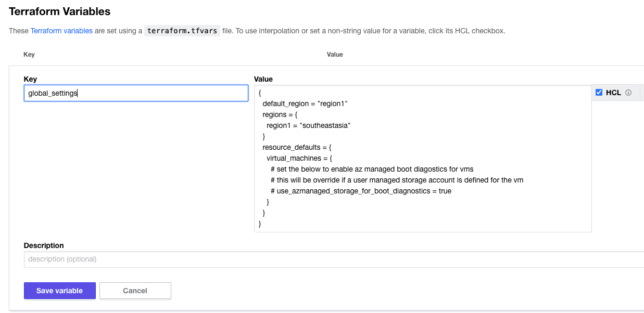Click the HCL label text
Screen dimensions: 644x313
(613, 93)
